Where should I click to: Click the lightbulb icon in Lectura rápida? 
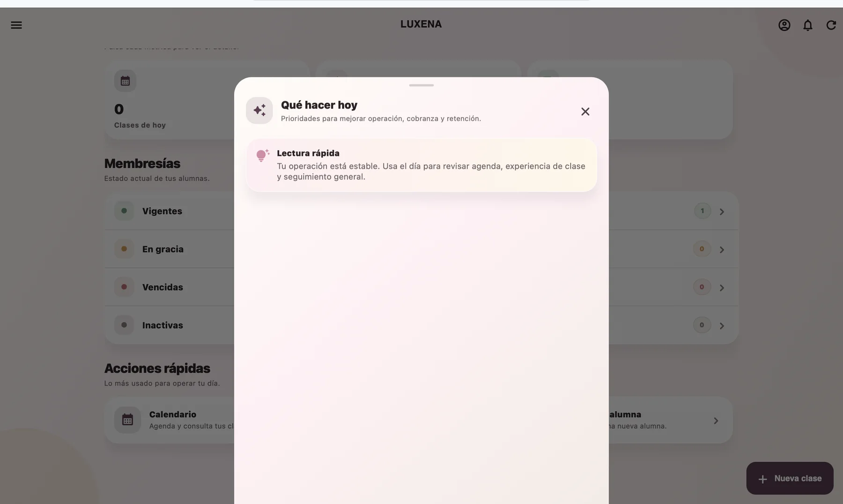[x=263, y=156]
